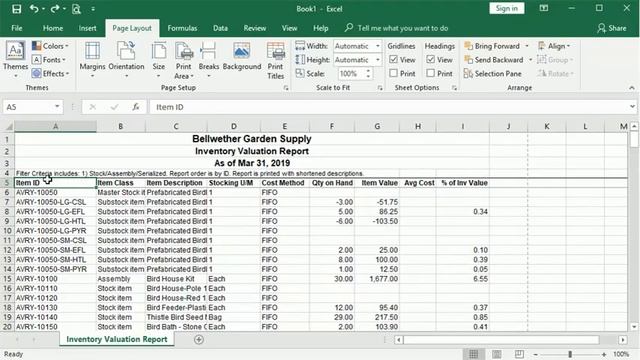The width and height of the screenshot is (640, 360).
Task: Increase the Scale percentage spinner
Action: click(368, 71)
